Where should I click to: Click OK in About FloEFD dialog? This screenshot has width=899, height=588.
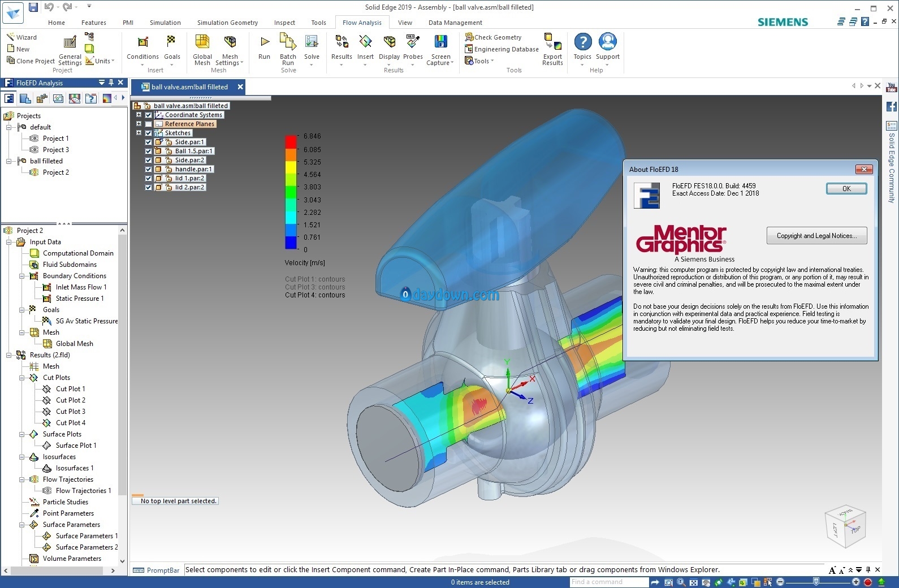click(846, 189)
